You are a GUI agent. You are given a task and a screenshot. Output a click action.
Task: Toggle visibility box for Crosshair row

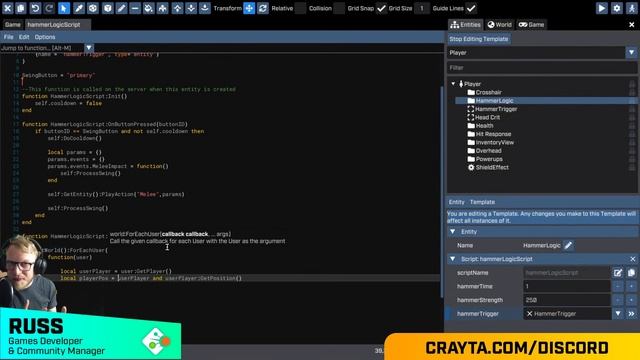pyautogui.click(x=632, y=92)
